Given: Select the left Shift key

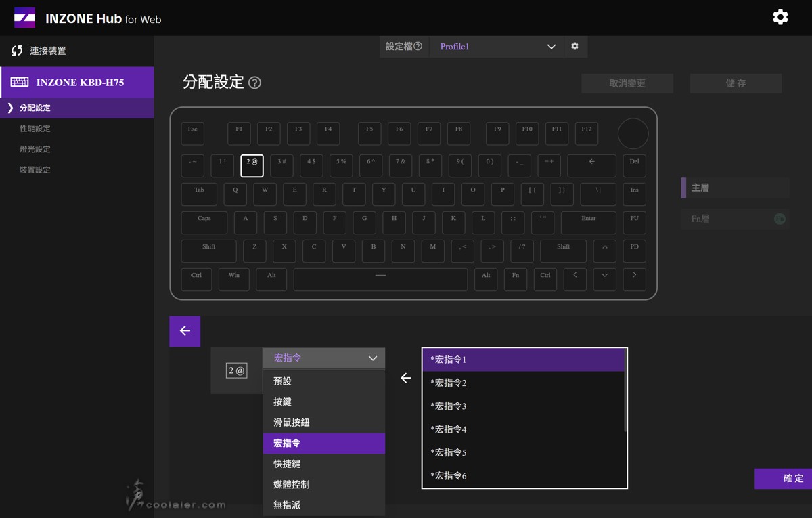Looking at the screenshot, I should coord(208,251).
